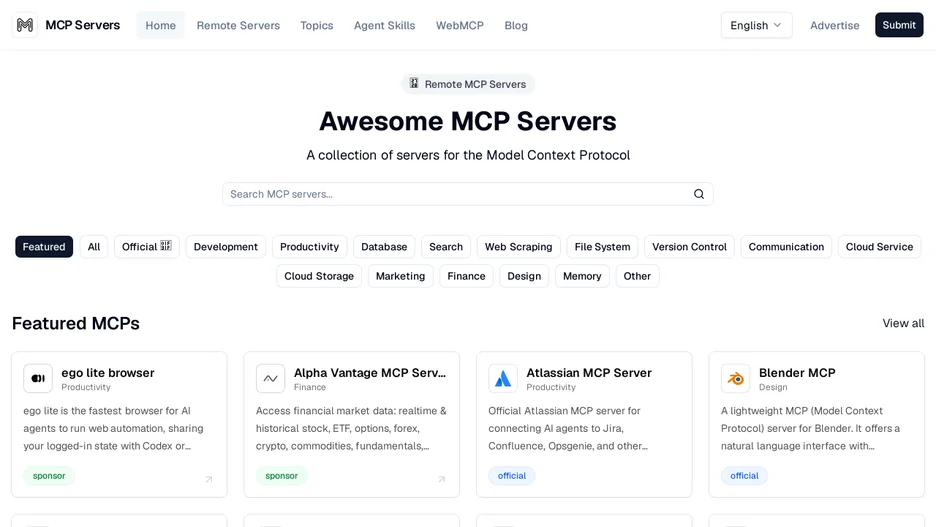Open the Remote MCP Servers badge
Image resolution: width=936 pixels, height=527 pixels.
point(467,84)
